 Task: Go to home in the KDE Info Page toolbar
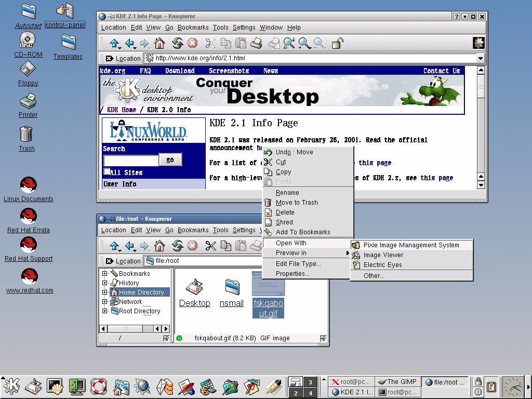(159, 44)
